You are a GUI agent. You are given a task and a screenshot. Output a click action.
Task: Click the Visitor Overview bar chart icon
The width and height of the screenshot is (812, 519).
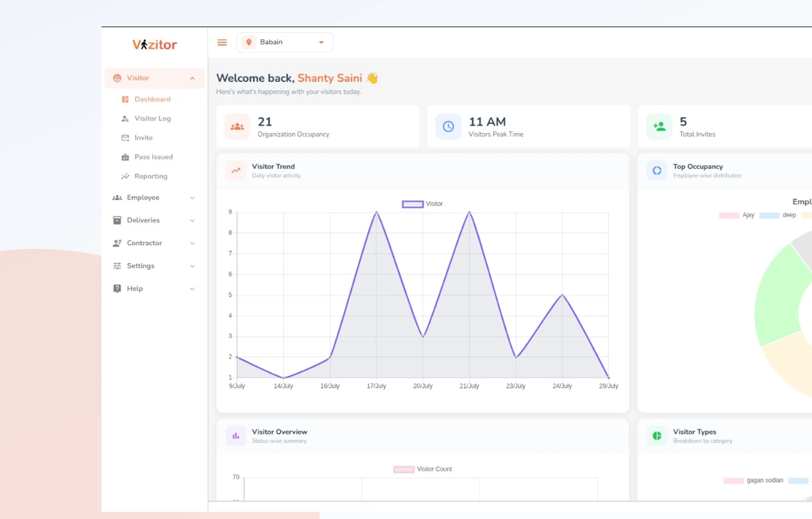pyautogui.click(x=235, y=436)
